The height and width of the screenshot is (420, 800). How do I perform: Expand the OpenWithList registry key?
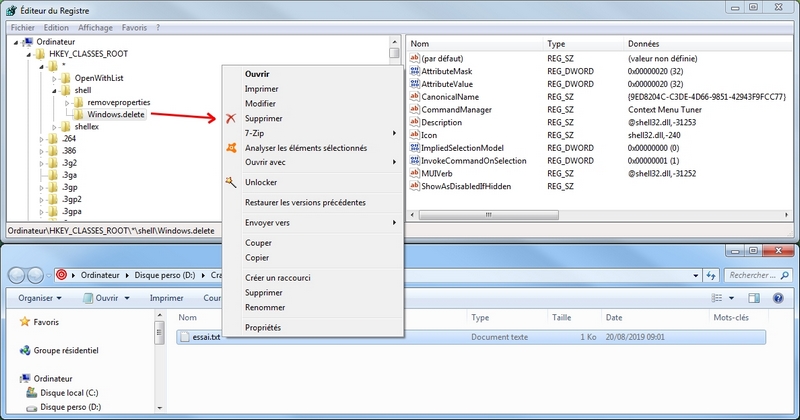pos(65,78)
